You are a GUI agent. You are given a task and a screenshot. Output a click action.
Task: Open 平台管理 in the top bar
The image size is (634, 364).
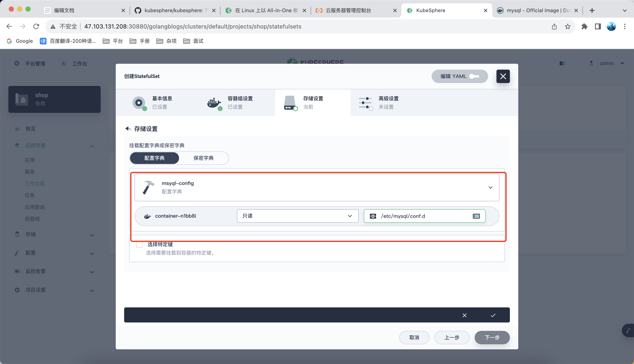[x=30, y=64]
